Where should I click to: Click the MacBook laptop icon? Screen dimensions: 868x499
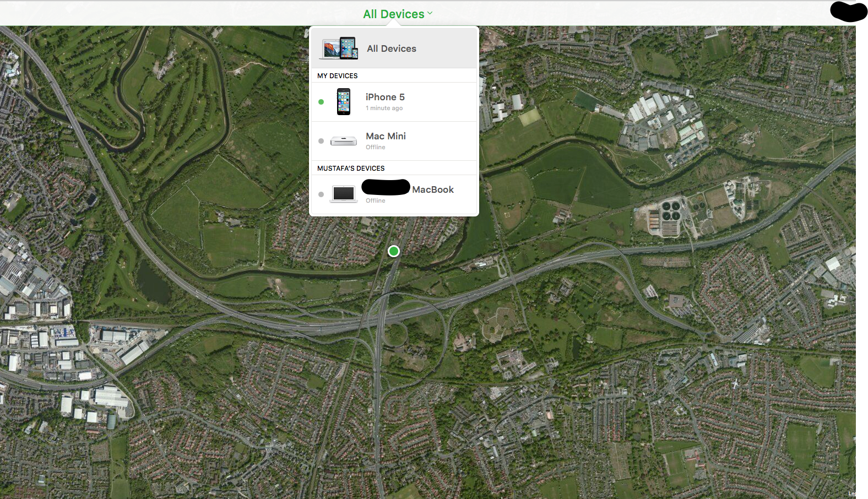pyautogui.click(x=344, y=194)
